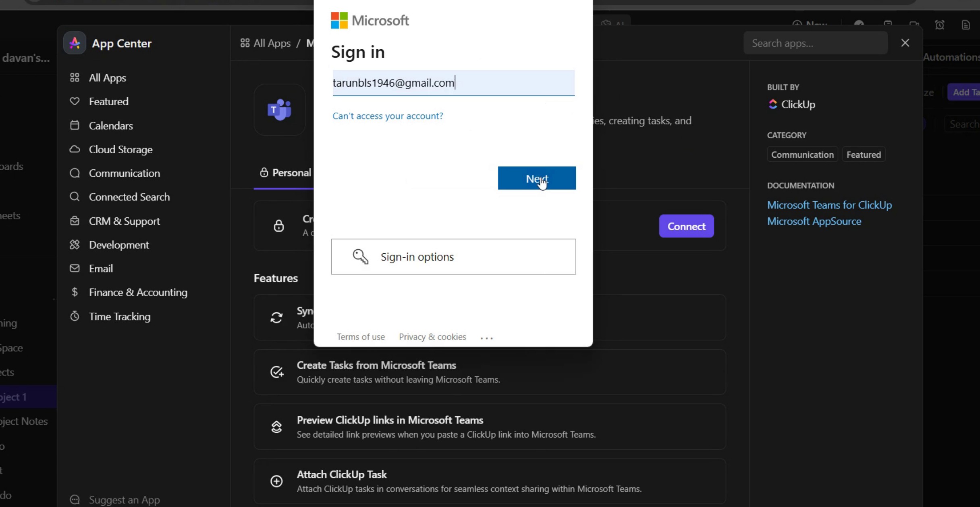
Task: Click the email address input field
Action: tap(453, 83)
